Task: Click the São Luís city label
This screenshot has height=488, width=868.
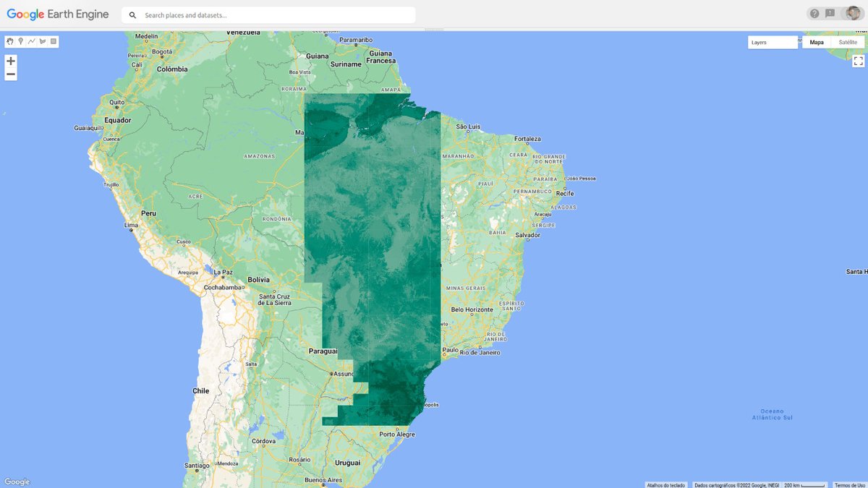Action: (469, 127)
